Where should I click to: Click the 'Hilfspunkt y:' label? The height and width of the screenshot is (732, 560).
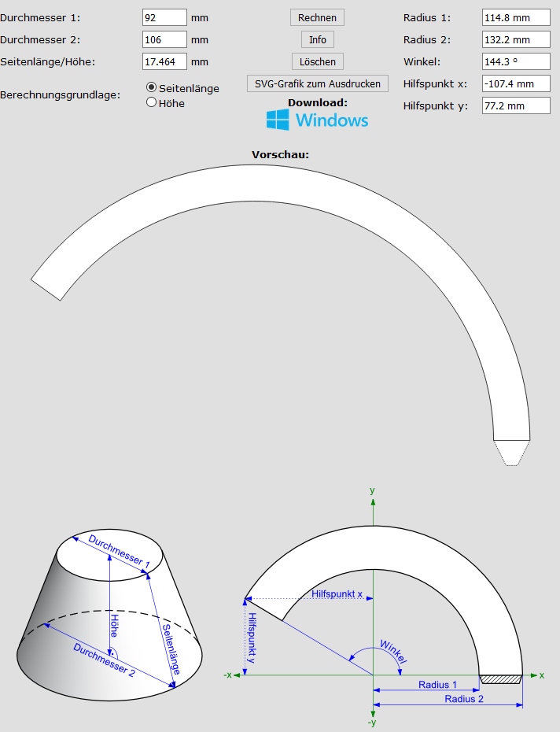point(435,105)
